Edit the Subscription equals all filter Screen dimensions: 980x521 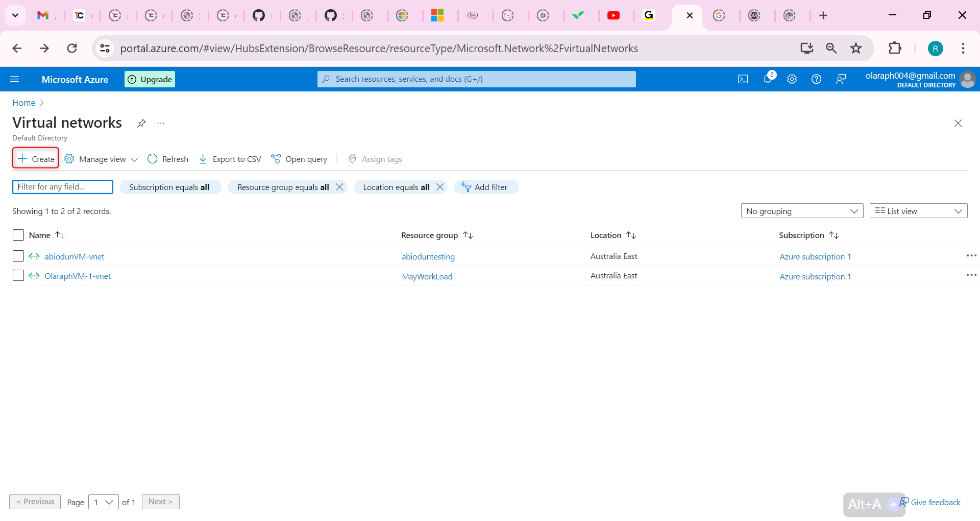170,187
